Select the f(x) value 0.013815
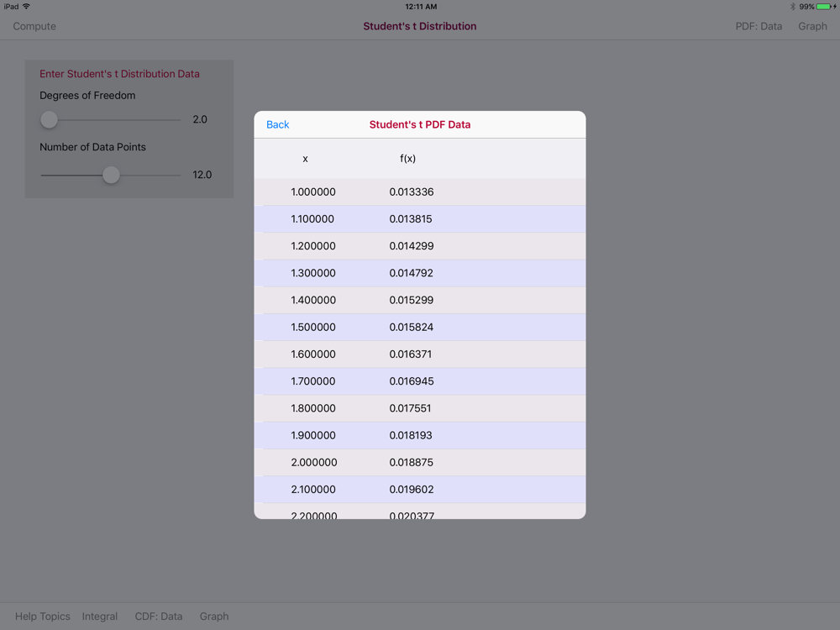The width and height of the screenshot is (840, 630). [x=411, y=219]
